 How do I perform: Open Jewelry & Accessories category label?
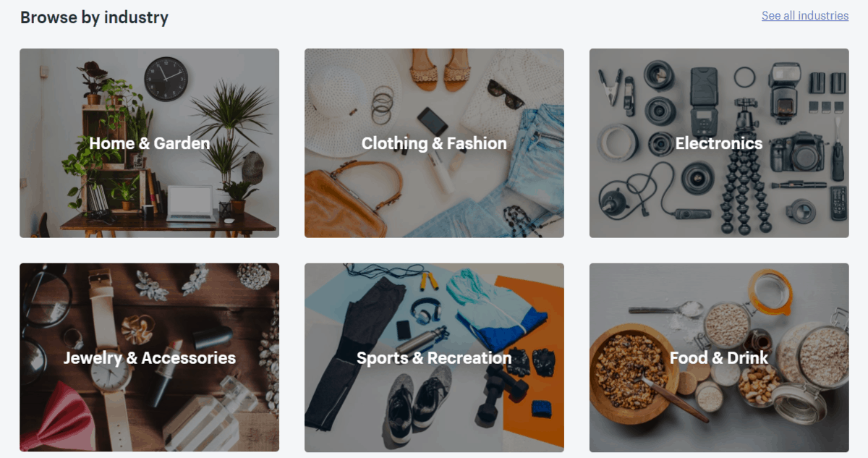150,357
